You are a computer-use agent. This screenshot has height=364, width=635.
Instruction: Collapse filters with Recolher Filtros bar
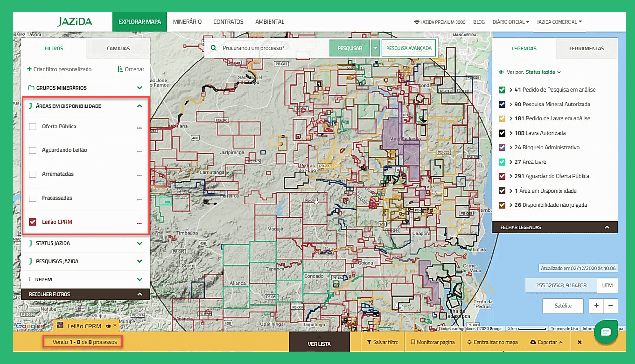pyautogui.click(x=86, y=294)
